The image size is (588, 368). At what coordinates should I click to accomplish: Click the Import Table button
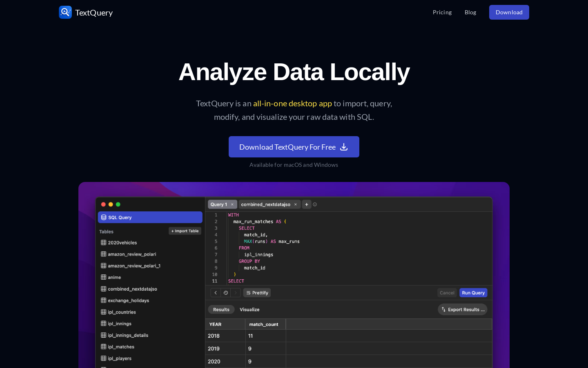(185, 231)
